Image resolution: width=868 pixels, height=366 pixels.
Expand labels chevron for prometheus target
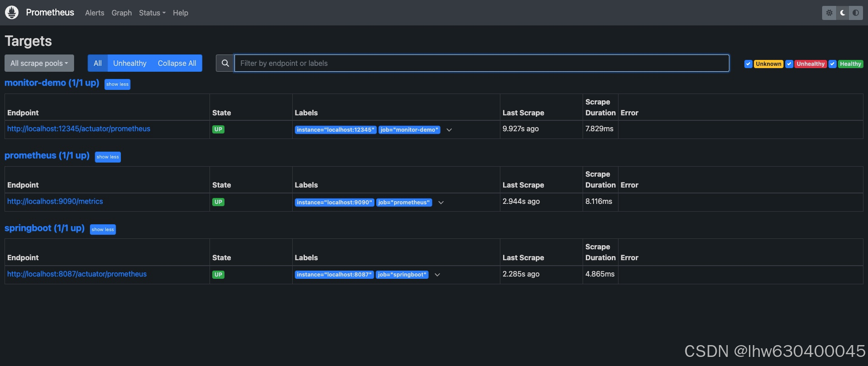coord(441,203)
